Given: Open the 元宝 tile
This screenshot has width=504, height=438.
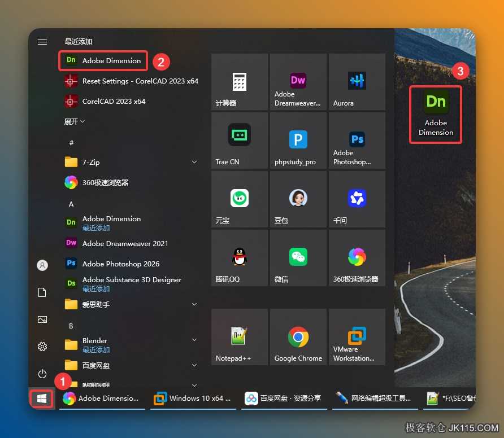Looking at the screenshot, I should click(x=240, y=199).
